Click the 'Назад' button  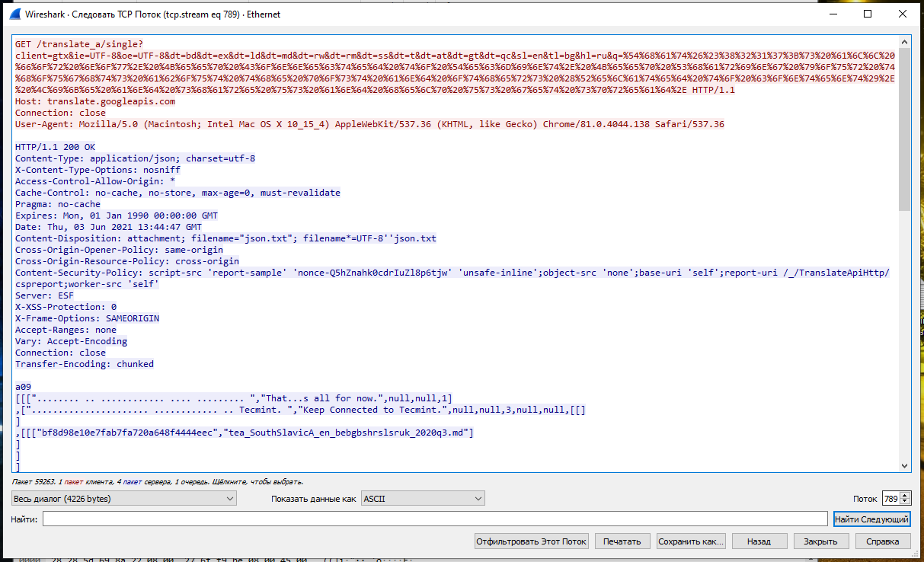click(x=758, y=541)
